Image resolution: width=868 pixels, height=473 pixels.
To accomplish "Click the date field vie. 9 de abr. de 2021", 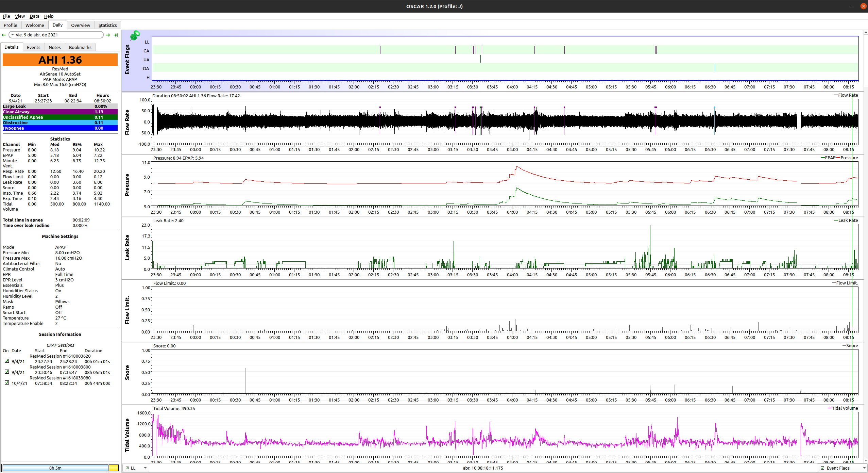I will pos(56,35).
